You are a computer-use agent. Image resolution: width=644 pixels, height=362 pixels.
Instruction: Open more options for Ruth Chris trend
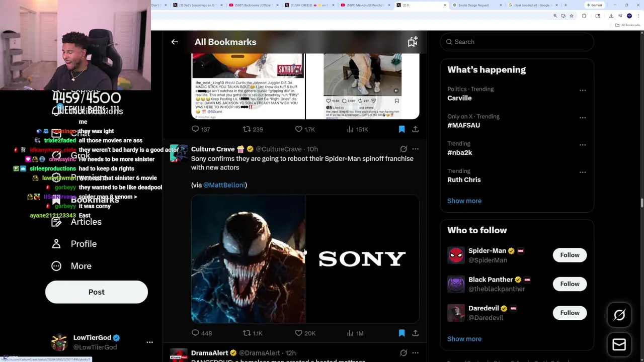[583, 172]
